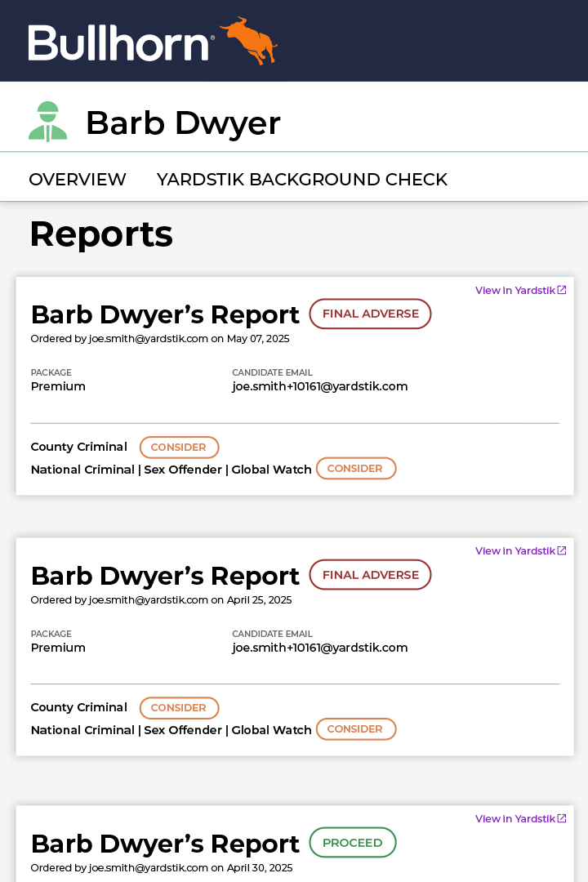The width and height of the screenshot is (588, 882).
Task: Click the orange bull icon
Action: pyautogui.click(x=249, y=41)
